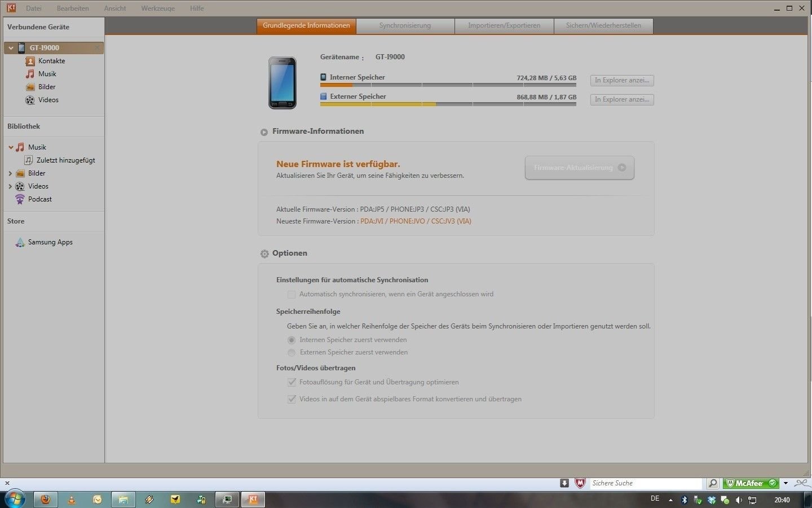
Task: Click the Optionen gear icon
Action: click(264, 254)
